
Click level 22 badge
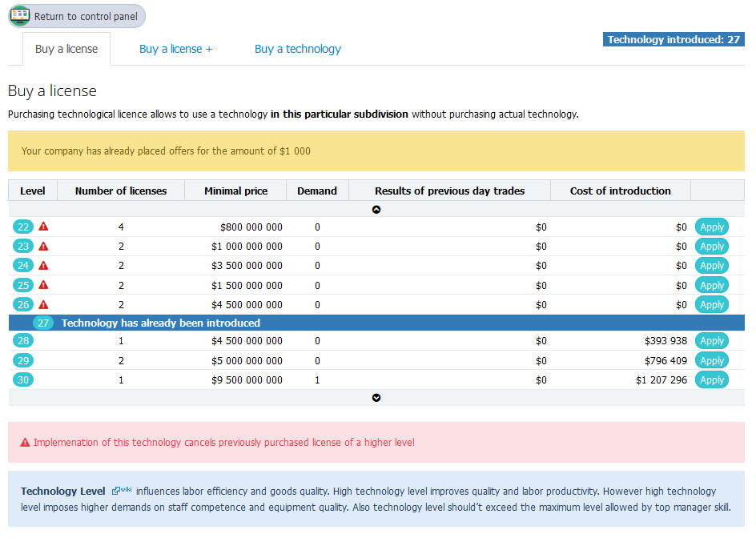tap(23, 227)
